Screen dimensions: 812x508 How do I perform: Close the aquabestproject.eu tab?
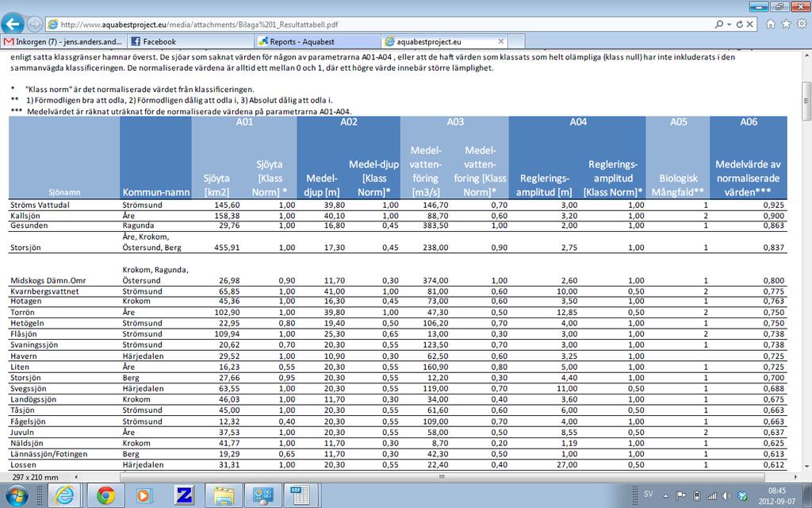(x=501, y=41)
